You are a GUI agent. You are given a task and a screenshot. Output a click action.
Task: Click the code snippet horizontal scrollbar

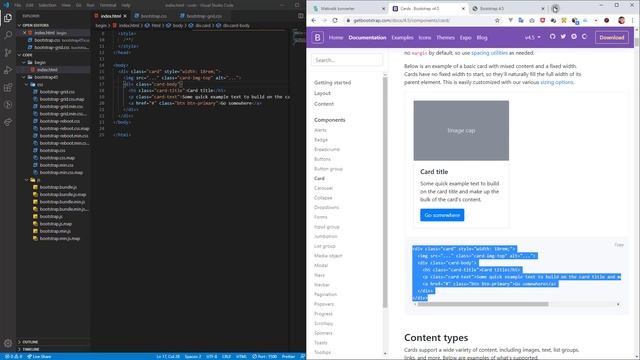[483, 304]
